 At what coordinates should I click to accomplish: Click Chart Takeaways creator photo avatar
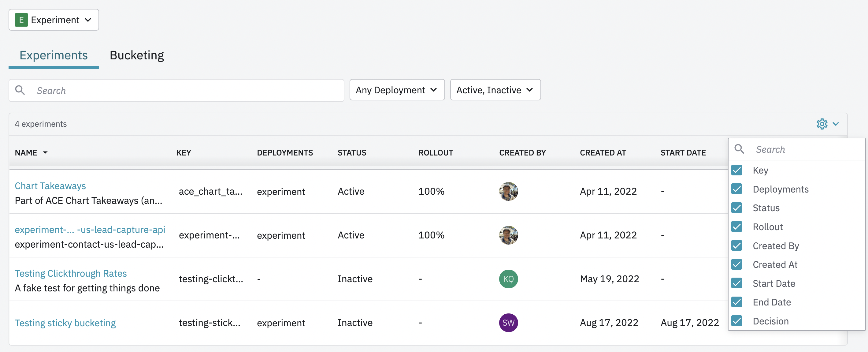[508, 192]
